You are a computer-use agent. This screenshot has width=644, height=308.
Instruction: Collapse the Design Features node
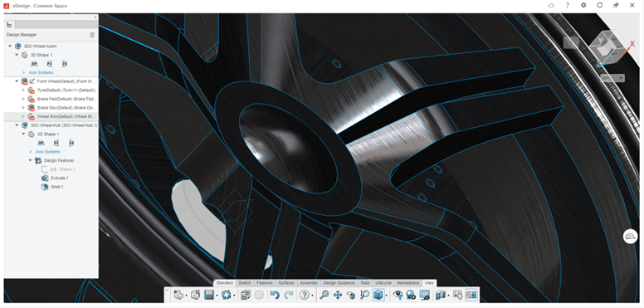tap(30, 160)
